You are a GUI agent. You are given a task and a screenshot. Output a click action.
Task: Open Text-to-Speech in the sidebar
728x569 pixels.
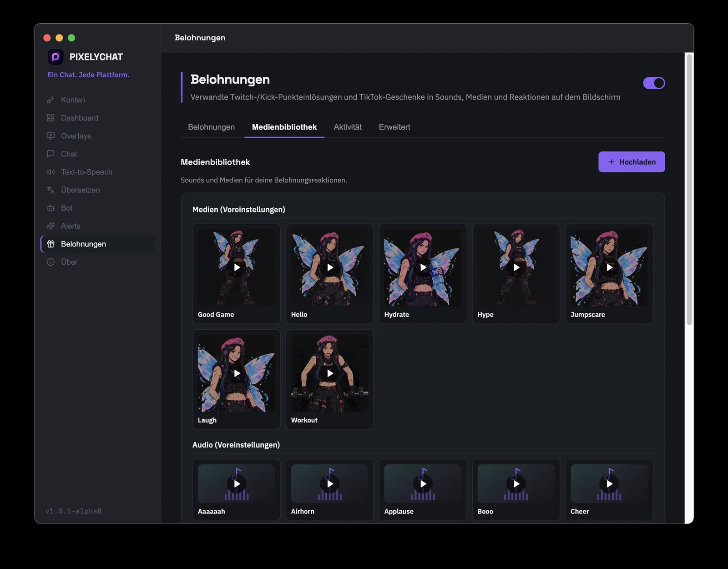98,172
